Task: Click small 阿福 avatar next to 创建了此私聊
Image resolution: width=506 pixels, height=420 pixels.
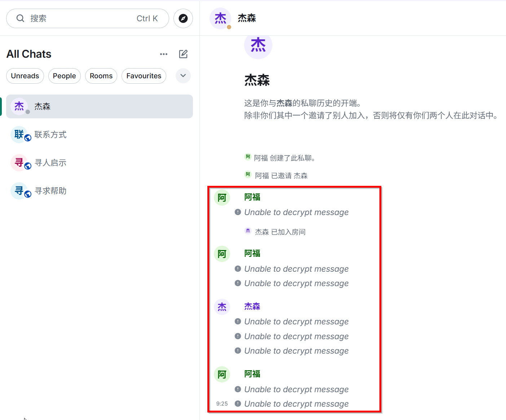Action: (248, 157)
